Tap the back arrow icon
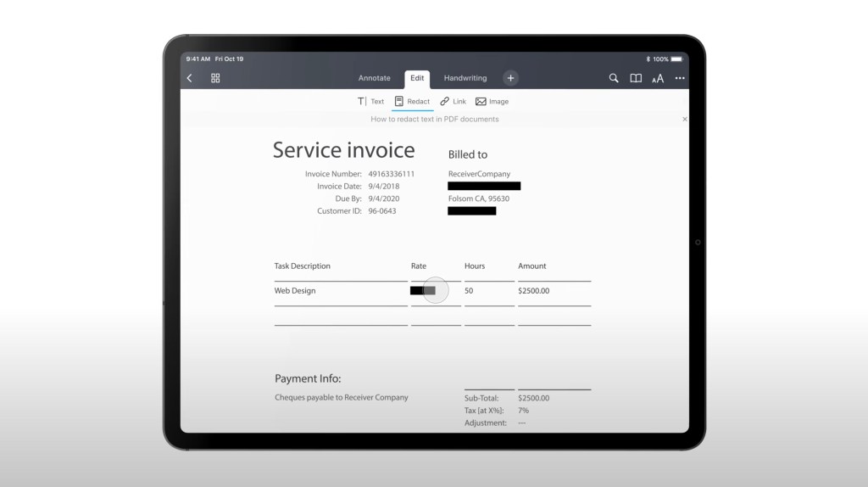The width and height of the screenshot is (868, 487). tap(189, 78)
